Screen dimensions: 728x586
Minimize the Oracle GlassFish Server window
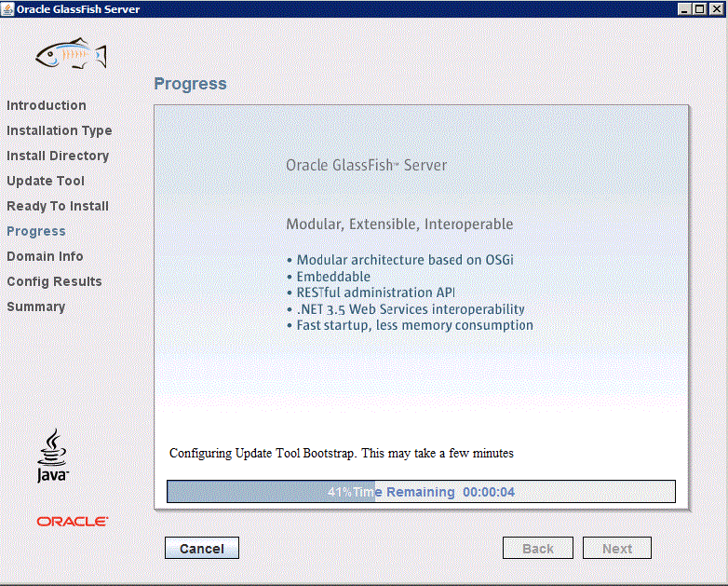tap(684, 8)
